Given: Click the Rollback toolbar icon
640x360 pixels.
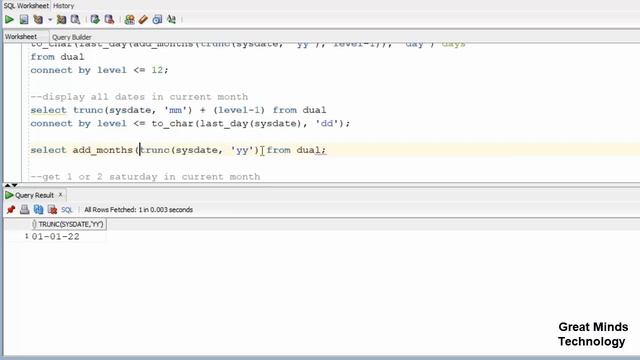Looking at the screenshot, I should 109,19.
